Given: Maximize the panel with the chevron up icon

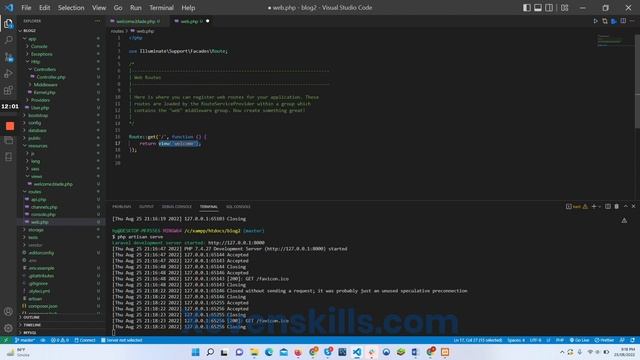Looking at the screenshot, I should click(x=626, y=207).
